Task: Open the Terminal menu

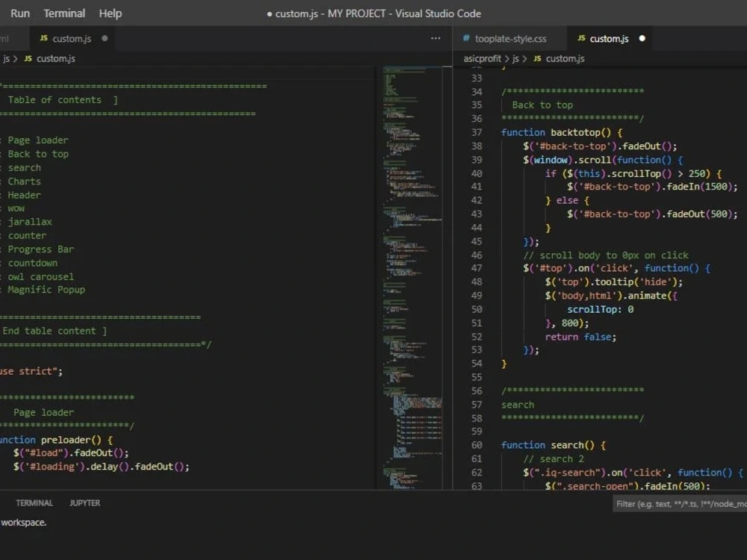Action: [64, 13]
